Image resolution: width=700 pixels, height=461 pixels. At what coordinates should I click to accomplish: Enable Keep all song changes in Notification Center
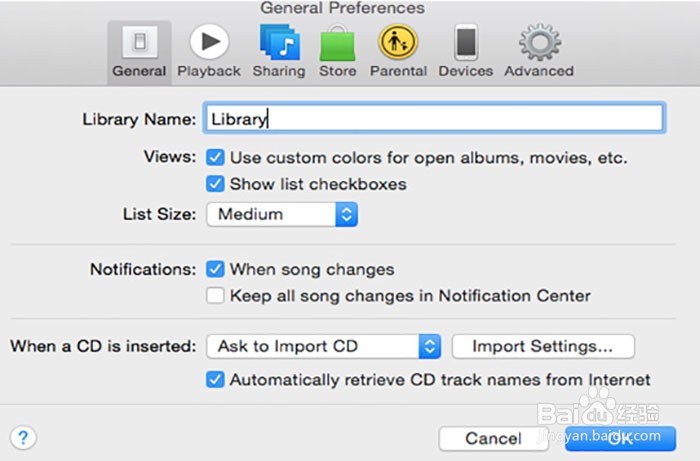(214, 296)
